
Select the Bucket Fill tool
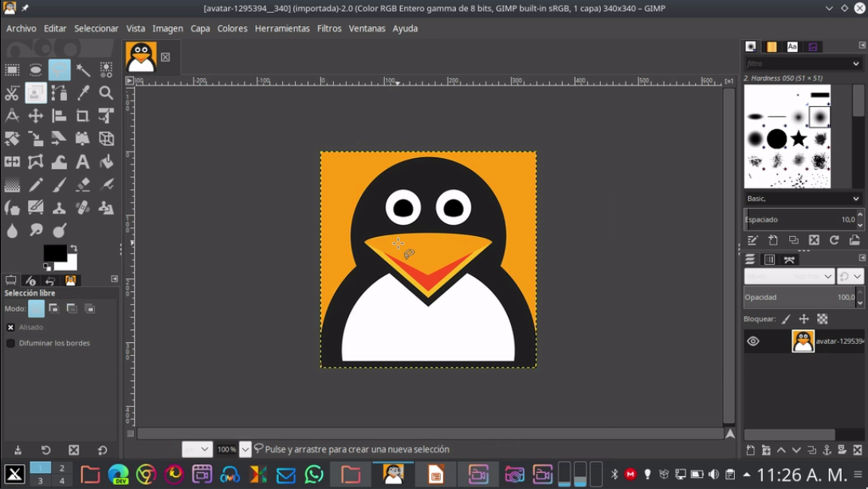click(106, 162)
